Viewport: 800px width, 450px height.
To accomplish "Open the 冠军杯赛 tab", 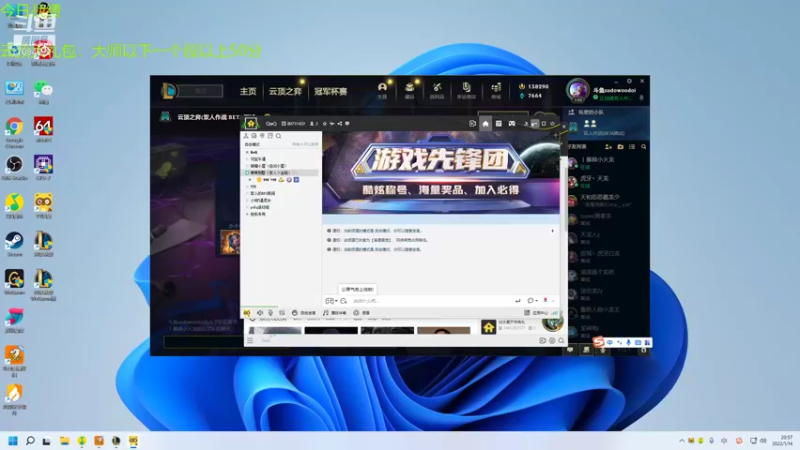I will coord(331,91).
